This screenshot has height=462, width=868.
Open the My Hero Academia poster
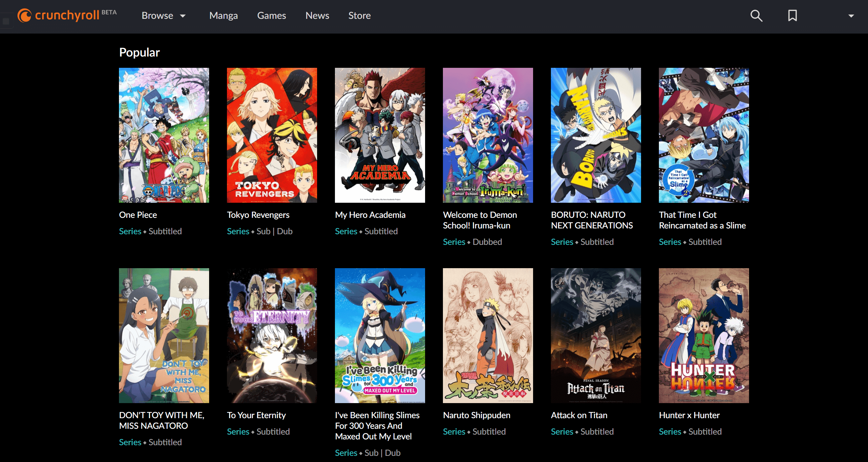pos(380,135)
